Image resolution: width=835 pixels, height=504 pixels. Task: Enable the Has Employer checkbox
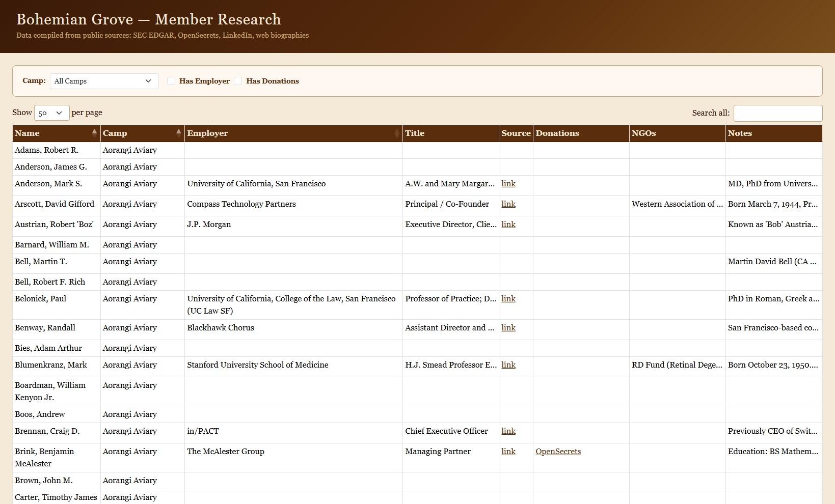(172, 81)
